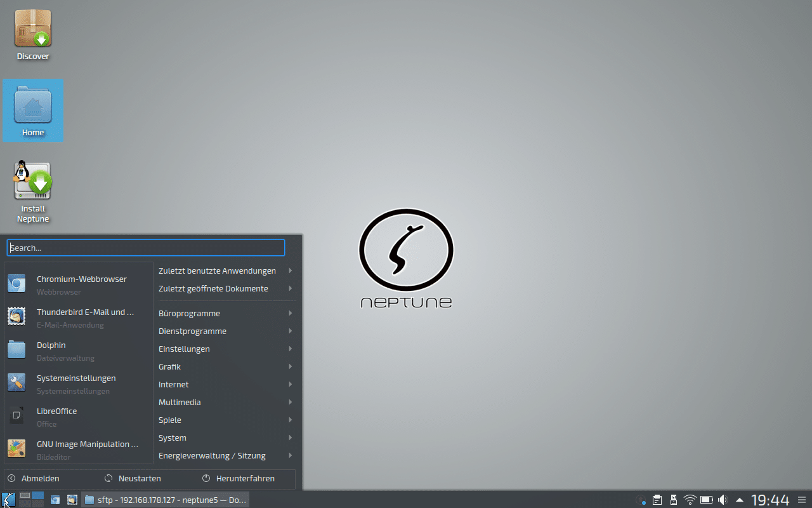Launch LibreOffice from the favorites list
Viewport: 812px width, 508px height.
(x=79, y=417)
